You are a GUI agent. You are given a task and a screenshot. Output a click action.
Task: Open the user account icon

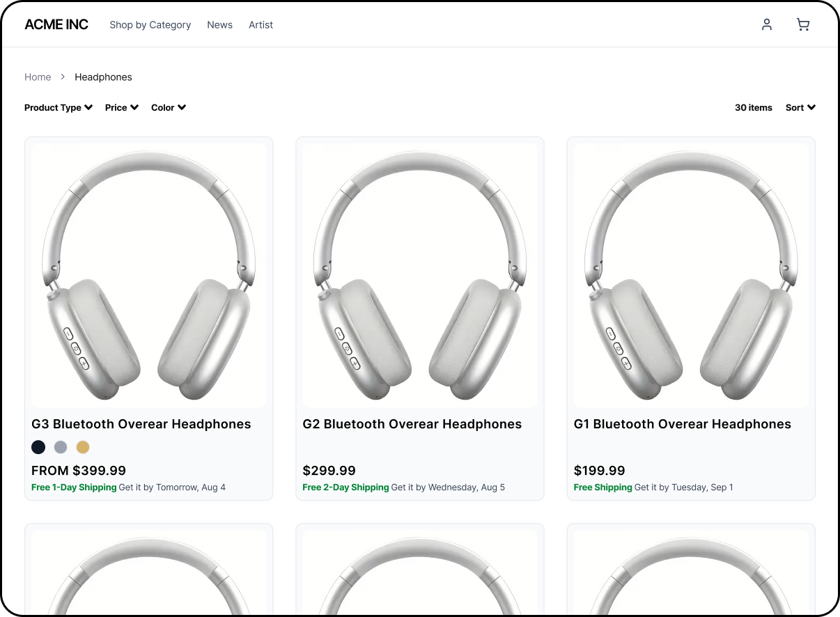tap(767, 24)
